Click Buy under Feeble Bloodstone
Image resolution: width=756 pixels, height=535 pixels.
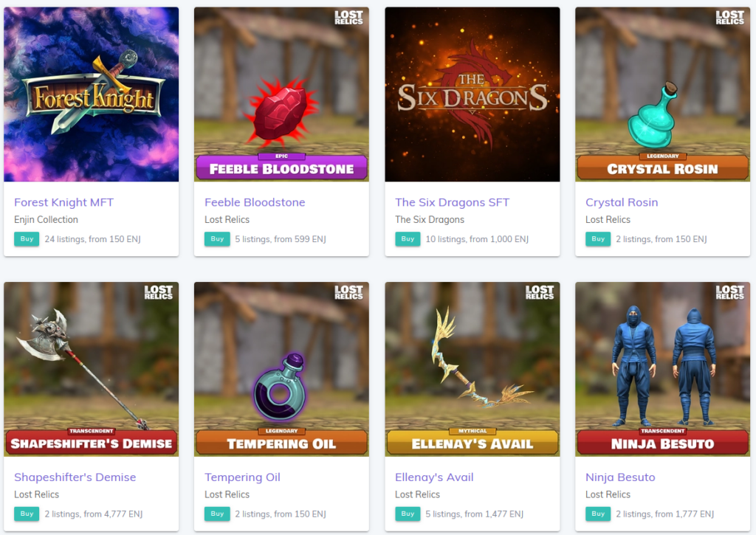[217, 239]
